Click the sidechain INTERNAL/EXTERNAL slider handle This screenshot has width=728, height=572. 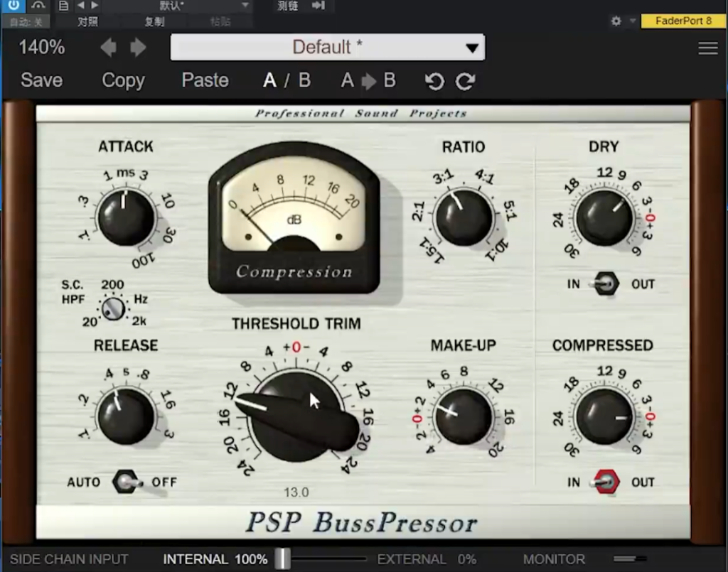282,559
